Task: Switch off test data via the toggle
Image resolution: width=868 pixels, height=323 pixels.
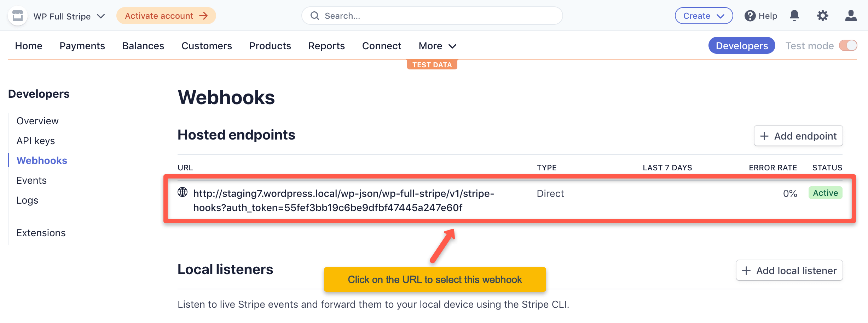Action: pyautogui.click(x=848, y=45)
